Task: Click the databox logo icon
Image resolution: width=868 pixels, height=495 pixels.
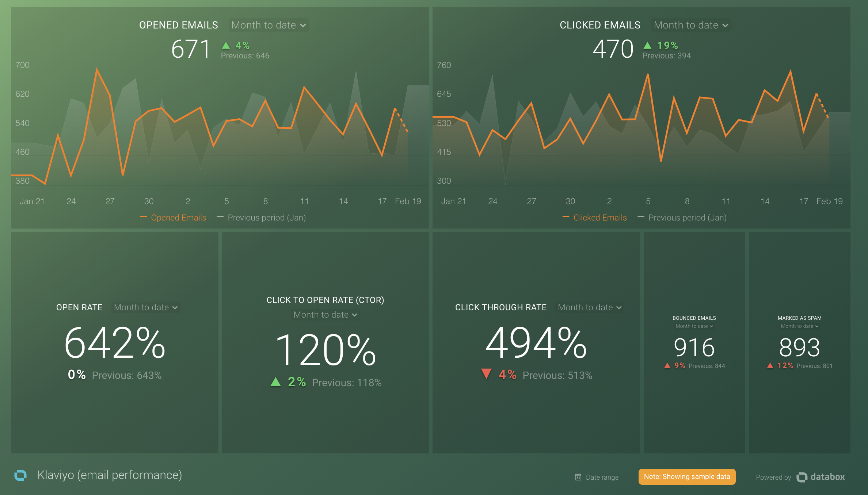Action: pyautogui.click(x=802, y=477)
